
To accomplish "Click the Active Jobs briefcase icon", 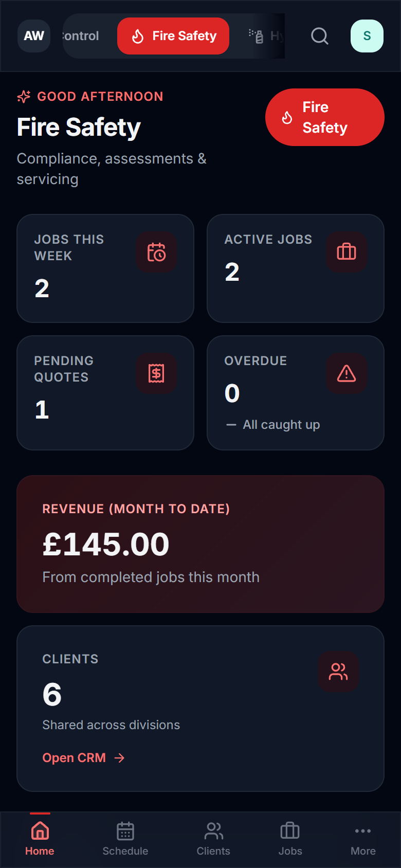I will [x=346, y=252].
